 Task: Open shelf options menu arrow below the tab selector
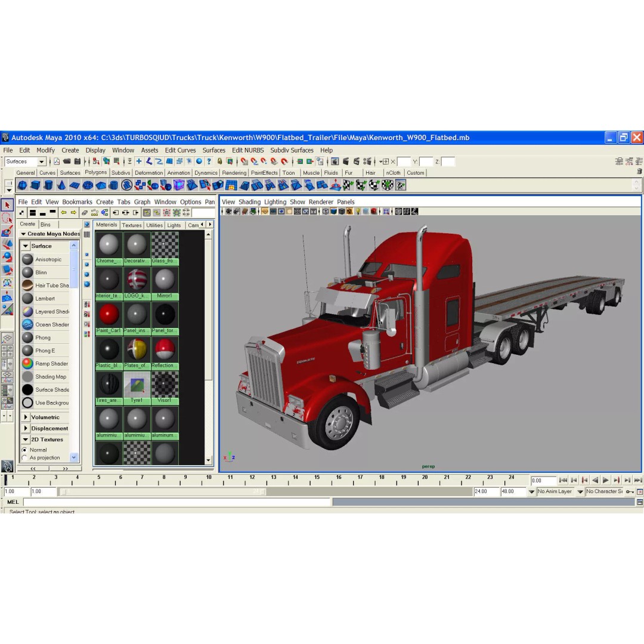9,190
